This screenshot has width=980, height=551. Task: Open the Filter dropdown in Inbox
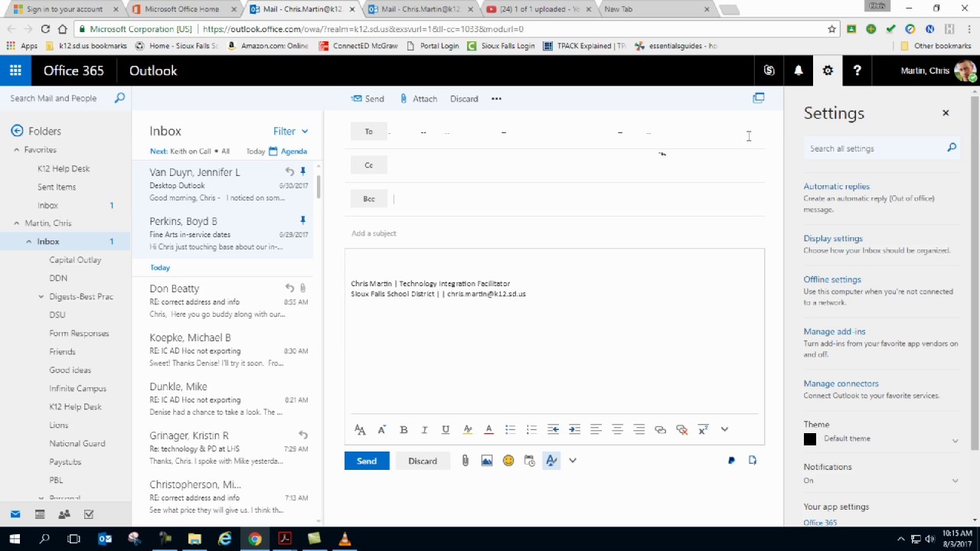pyautogui.click(x=290, y=131)
